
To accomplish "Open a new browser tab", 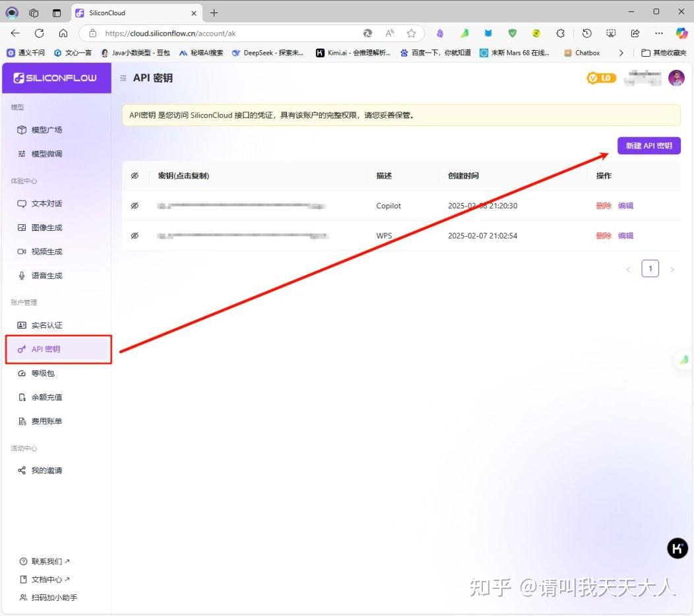I will coord(214,13).
